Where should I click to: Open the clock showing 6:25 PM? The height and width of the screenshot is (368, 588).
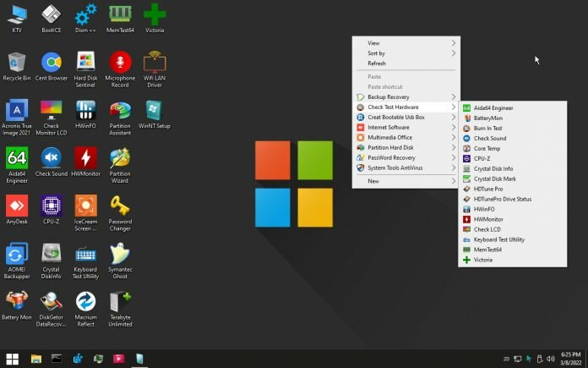(x=571, y=359)
